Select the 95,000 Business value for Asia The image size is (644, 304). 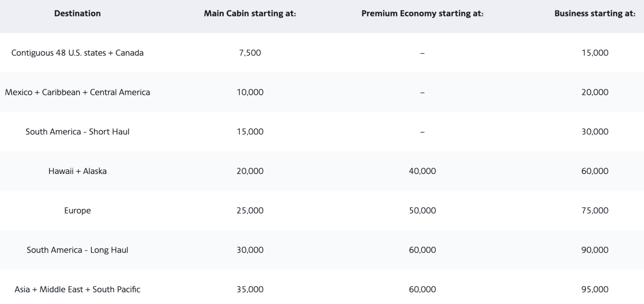pos(595,290)
